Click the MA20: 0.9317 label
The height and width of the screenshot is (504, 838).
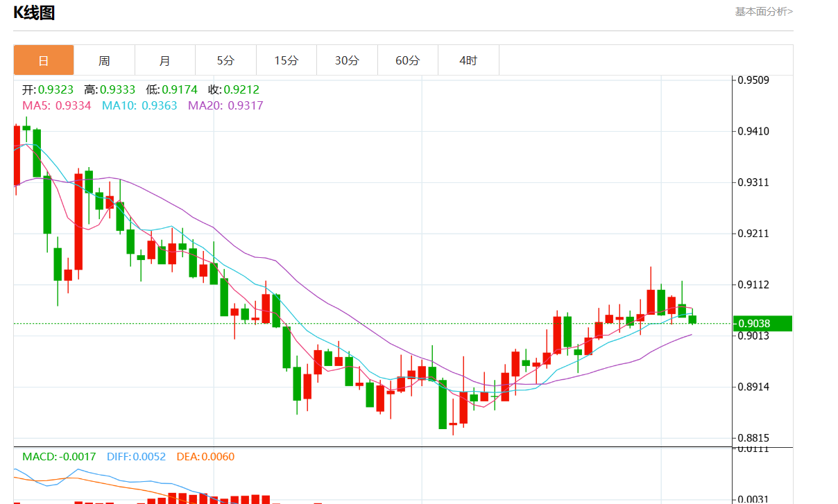point(225,105)
